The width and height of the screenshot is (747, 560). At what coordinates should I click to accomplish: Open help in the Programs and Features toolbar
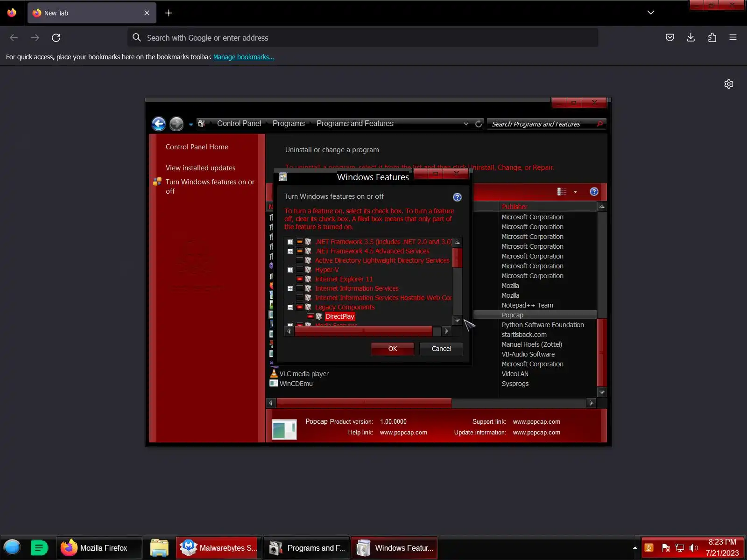594,192
